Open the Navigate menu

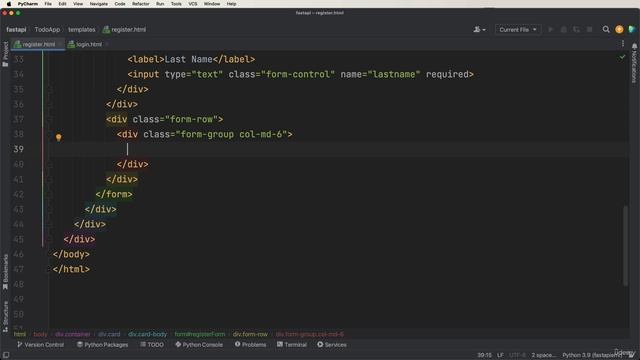(99, 4)
